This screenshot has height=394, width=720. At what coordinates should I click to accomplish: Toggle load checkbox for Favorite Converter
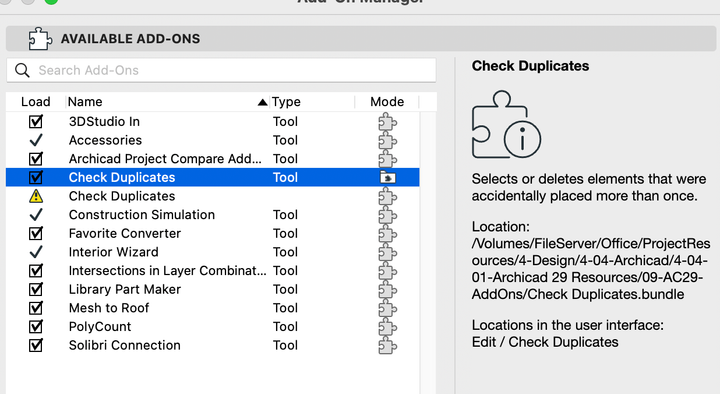(x=36, y=233)
